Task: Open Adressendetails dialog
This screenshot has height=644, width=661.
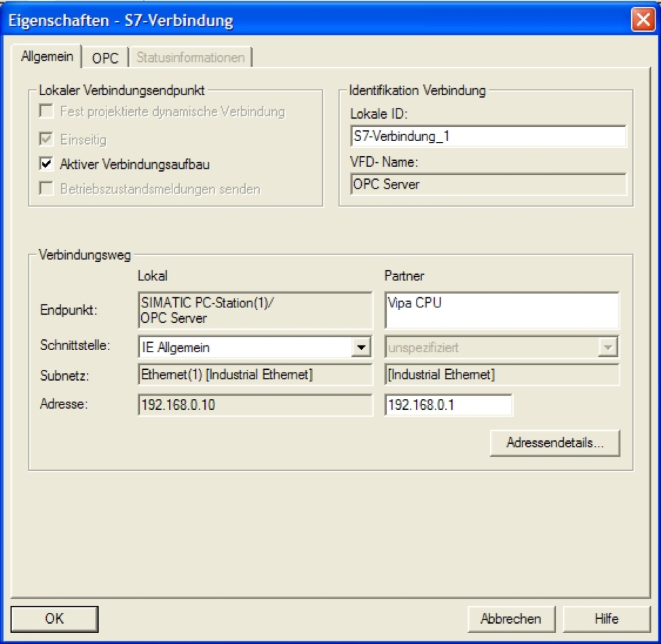Action: coord(554,443)
